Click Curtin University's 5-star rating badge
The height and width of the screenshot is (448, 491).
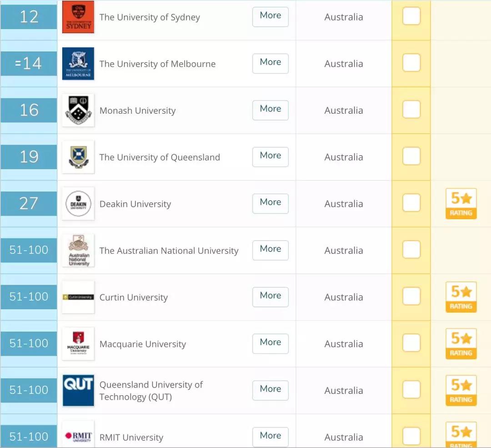tap(461, 297)
